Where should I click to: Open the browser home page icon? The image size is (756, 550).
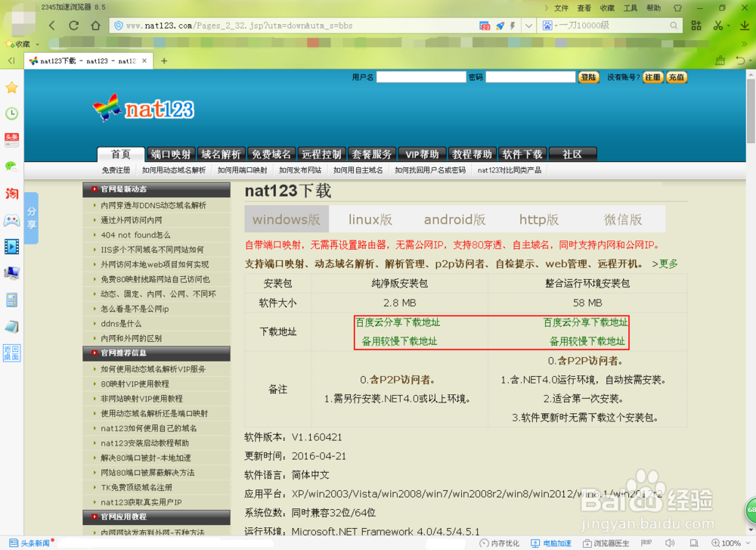[x=95, y=25]
